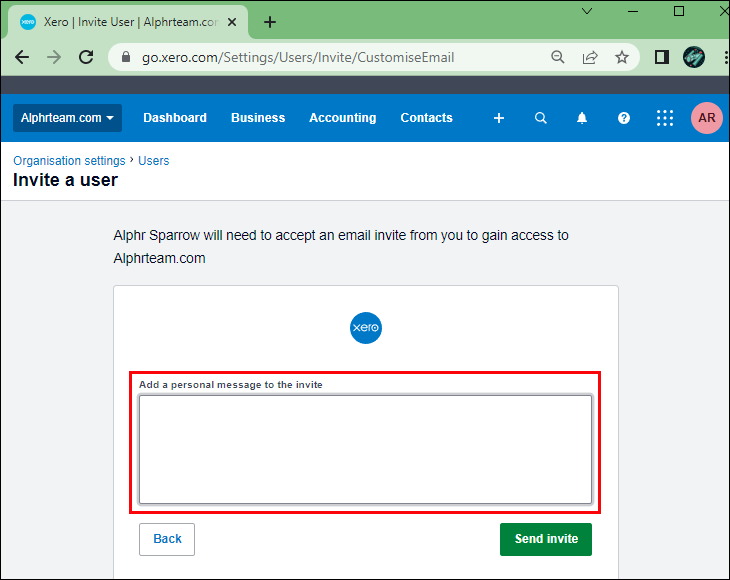Open Xero search magnifier
The width and height of the screenshot is (730, 580).
[541, 118]
